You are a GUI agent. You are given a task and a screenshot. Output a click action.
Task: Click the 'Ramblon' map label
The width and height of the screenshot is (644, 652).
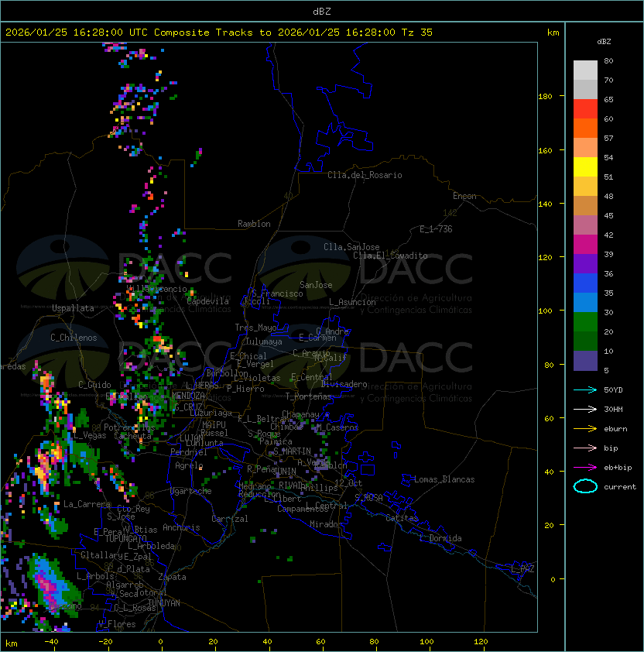254,224
